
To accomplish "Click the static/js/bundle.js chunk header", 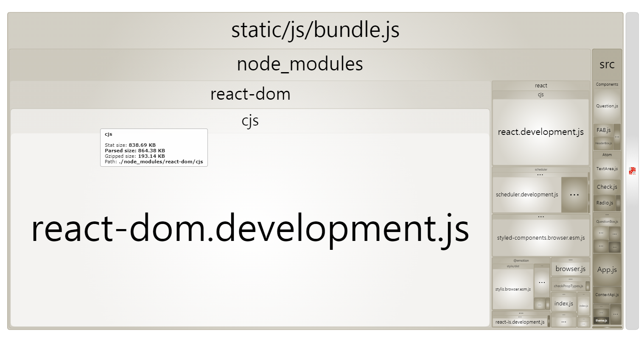I will (x=315, y=31).
